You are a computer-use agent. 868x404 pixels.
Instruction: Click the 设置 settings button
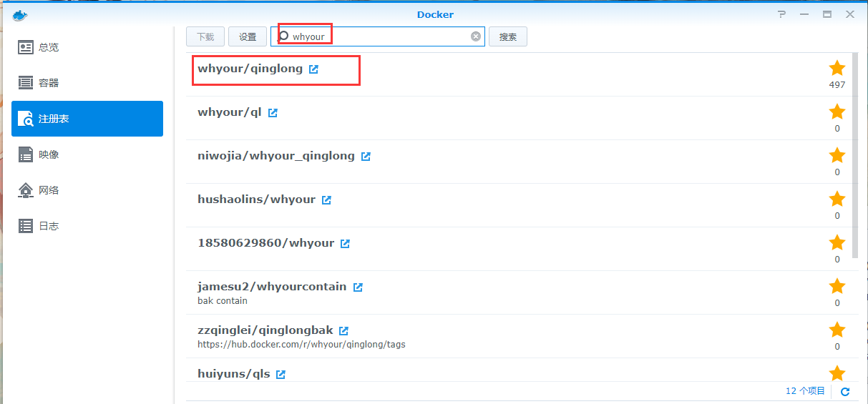tap(248, 36)
